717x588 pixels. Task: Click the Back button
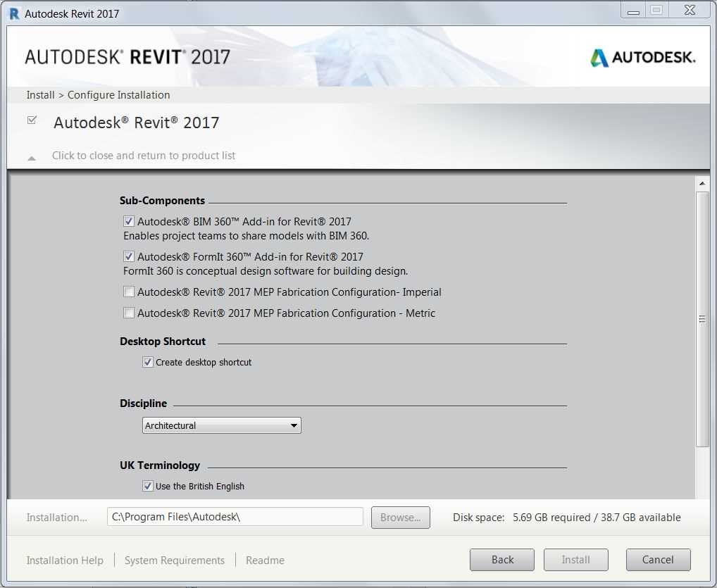tap(502, 560)
